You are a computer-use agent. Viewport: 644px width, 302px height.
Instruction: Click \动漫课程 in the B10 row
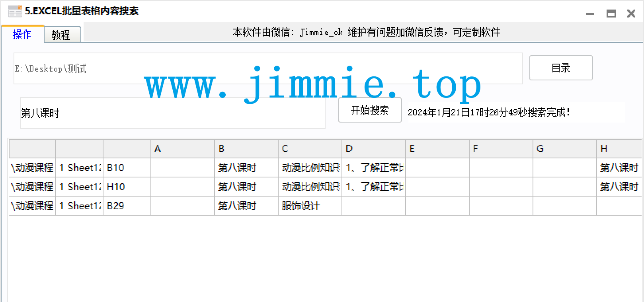click(32, 168)
